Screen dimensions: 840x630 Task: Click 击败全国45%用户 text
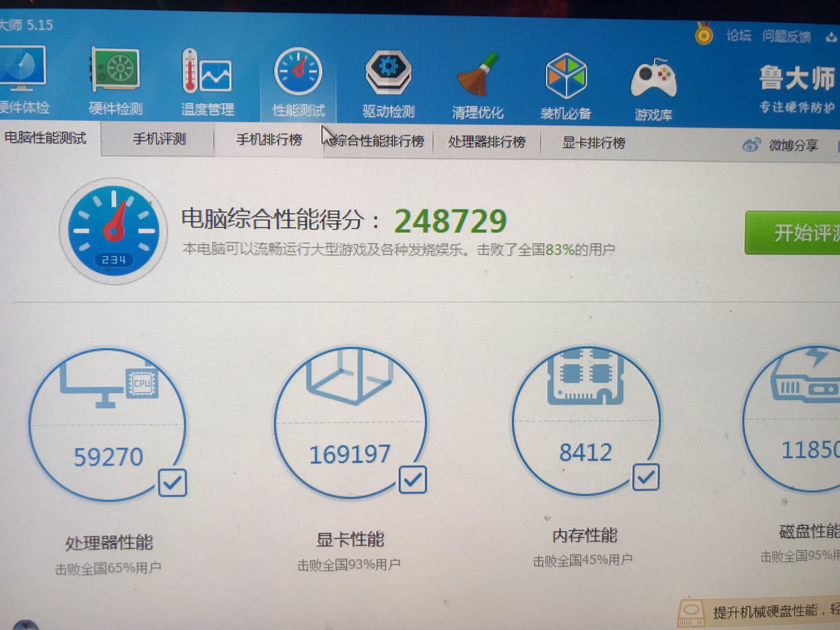(x=582, y=560)
